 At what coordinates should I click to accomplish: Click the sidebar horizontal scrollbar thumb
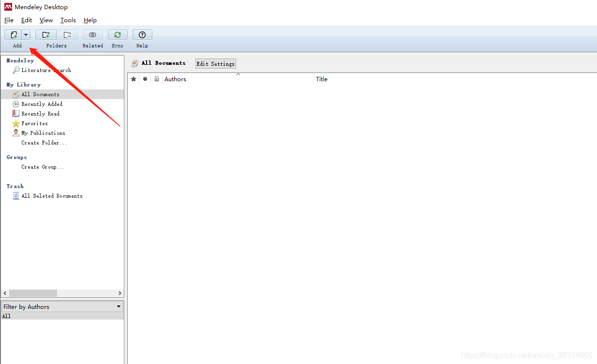(x=33, y=293)
